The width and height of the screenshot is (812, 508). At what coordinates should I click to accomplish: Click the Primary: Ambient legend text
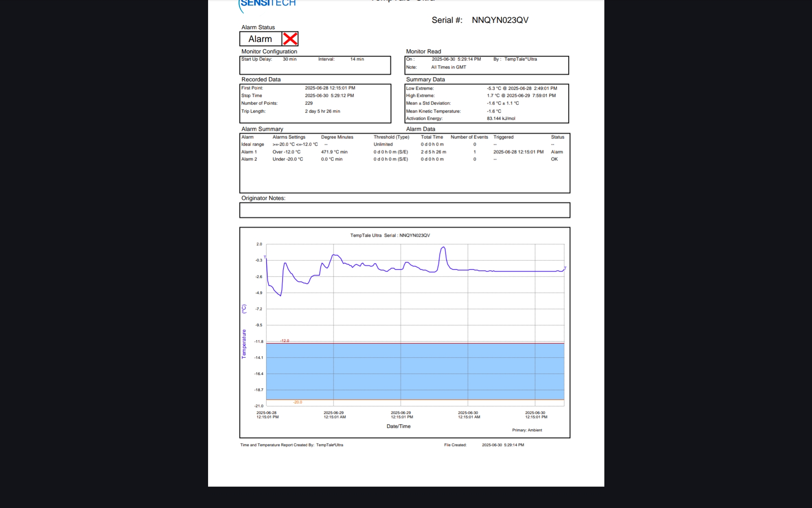pyautogui.click(x=527, y=430)
